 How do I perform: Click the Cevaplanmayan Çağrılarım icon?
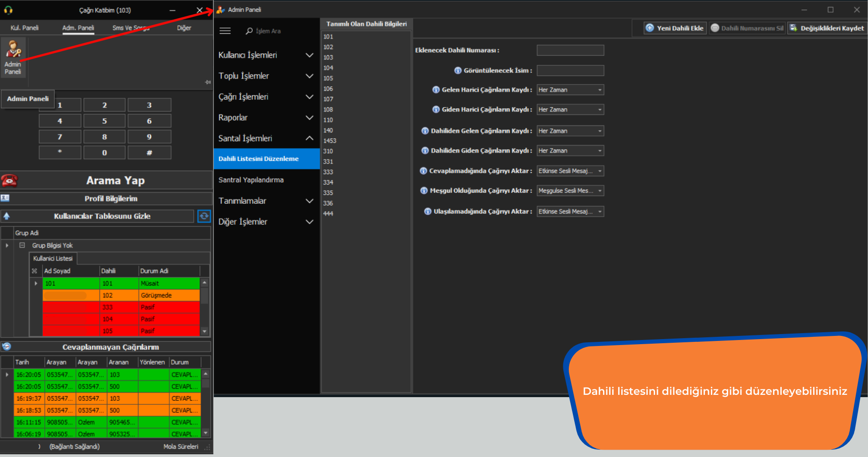tap(6, 347)
